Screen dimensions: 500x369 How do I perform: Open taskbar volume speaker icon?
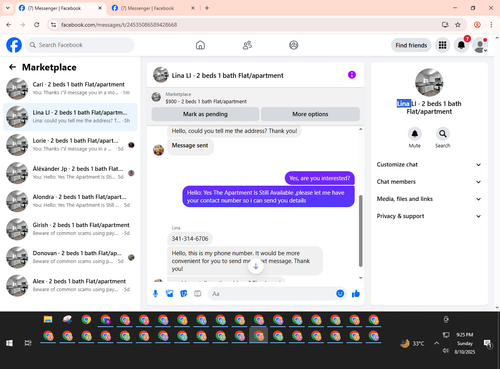(x=446, y=351)
